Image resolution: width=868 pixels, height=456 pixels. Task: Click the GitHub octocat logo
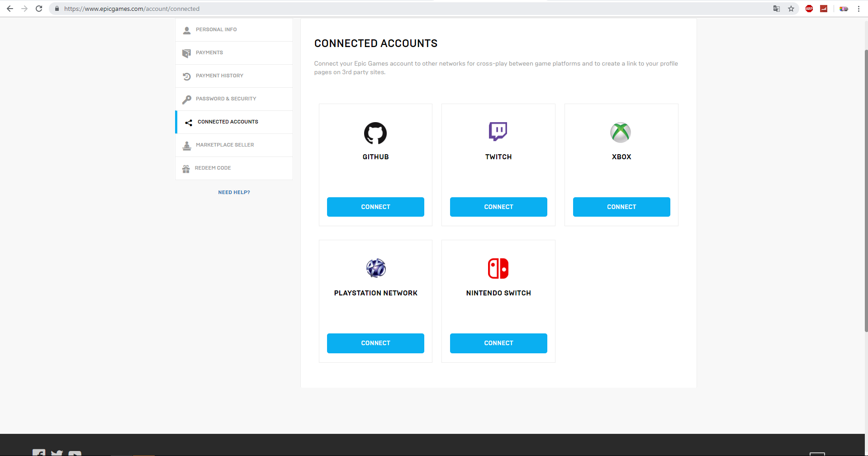pos(375,133)
